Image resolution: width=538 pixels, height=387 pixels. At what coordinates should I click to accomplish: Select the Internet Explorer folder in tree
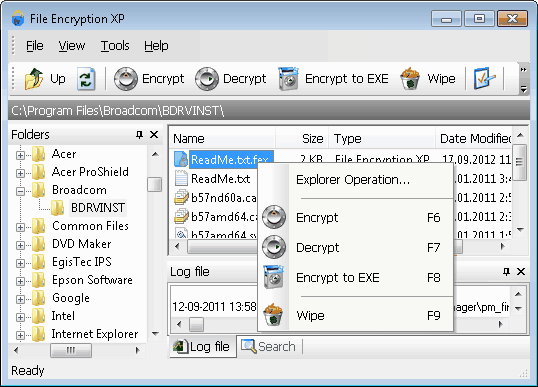95,334
